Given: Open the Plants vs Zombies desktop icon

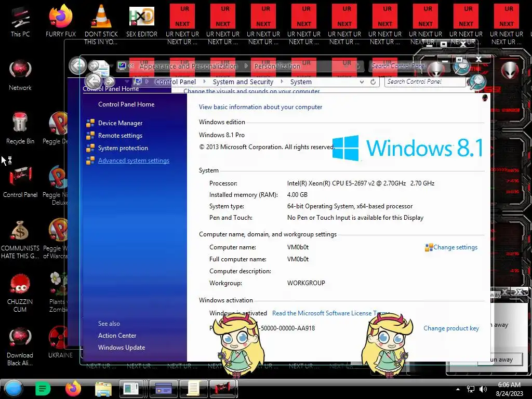Looking at the screenshot, I should point(58,292).
